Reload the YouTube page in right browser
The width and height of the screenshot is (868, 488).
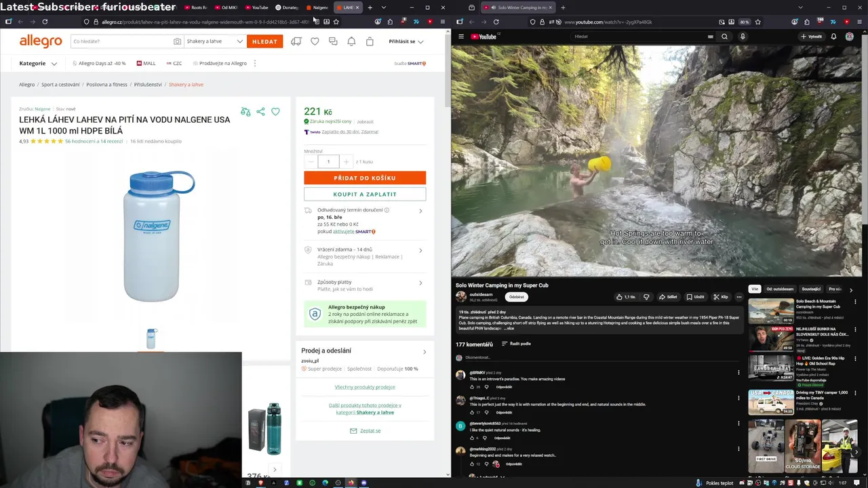pyautogui.click(x=496, y=22)
